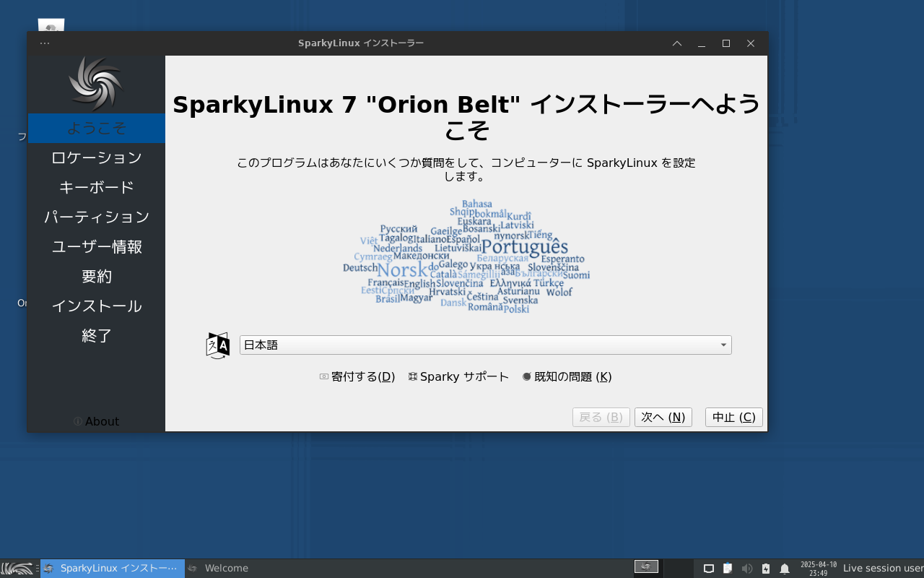
Task: Open the clipboard manager tray icon
Action: tap(728, 569)
